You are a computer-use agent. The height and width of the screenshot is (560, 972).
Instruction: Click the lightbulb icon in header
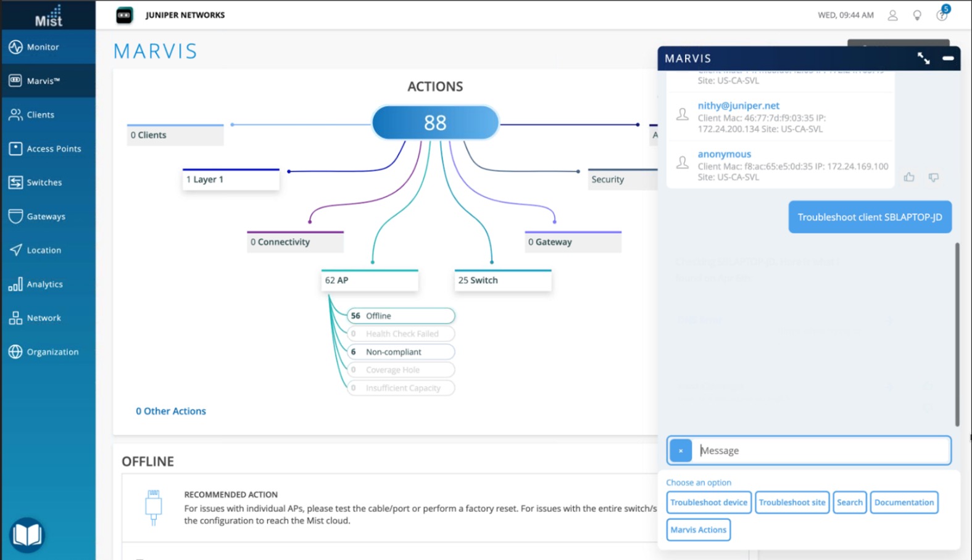coord(917,15)
